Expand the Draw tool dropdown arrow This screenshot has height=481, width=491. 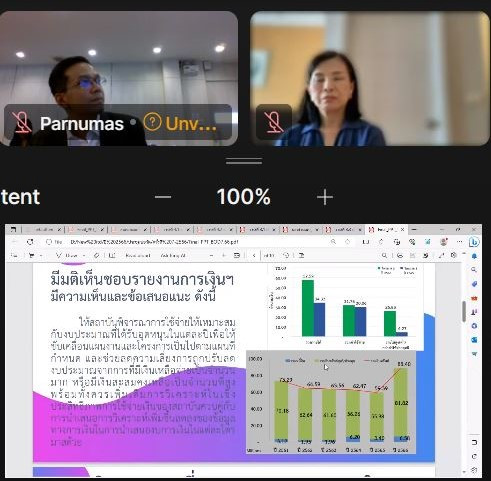(84, 256)
